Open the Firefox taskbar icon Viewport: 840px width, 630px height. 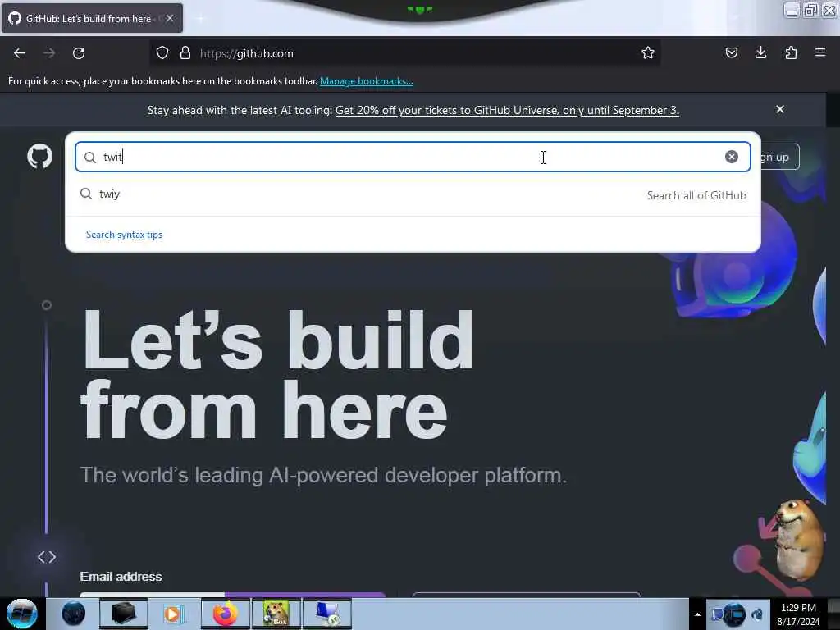(226, 614)
